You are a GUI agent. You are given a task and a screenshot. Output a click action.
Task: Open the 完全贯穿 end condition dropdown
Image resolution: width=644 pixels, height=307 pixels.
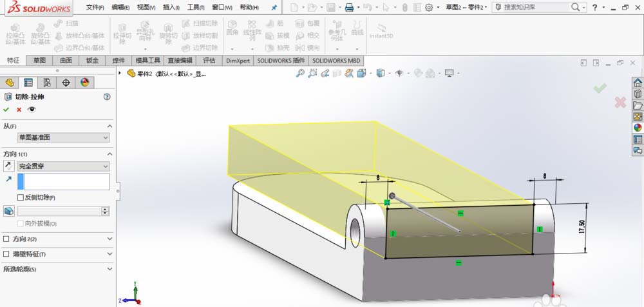(x=63, y=166)
